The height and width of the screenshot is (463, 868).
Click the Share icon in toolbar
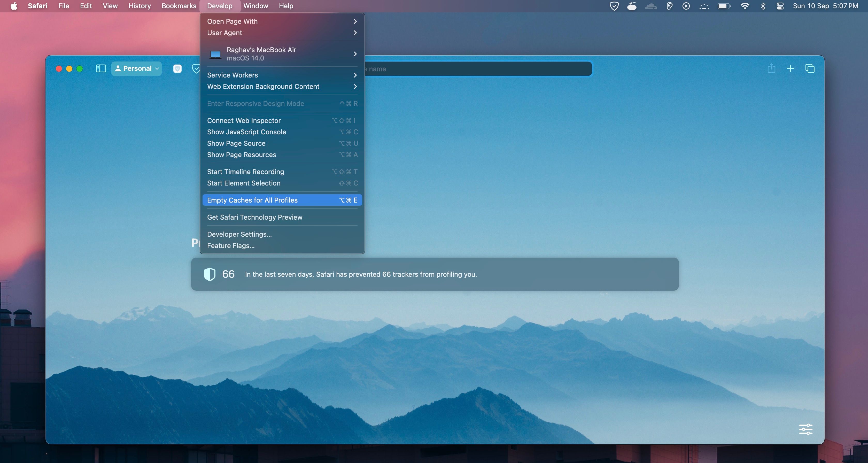click(x=771, y=69)
